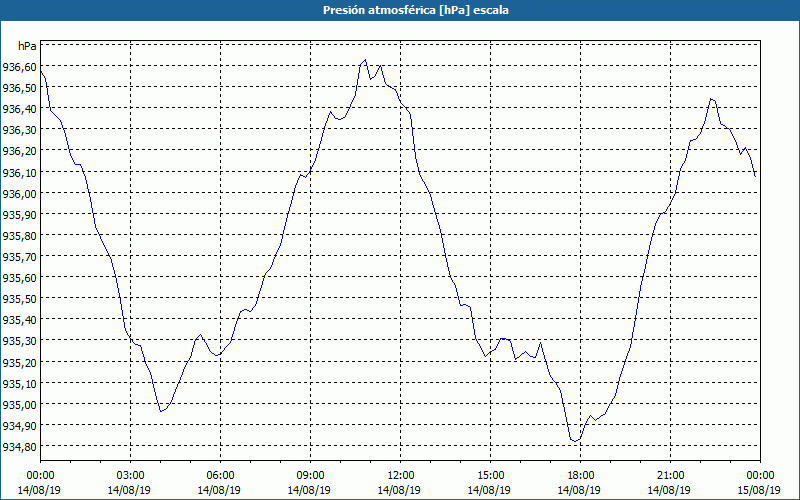
Task: Click the 936,60 axis value
Action: coord(19,67)
